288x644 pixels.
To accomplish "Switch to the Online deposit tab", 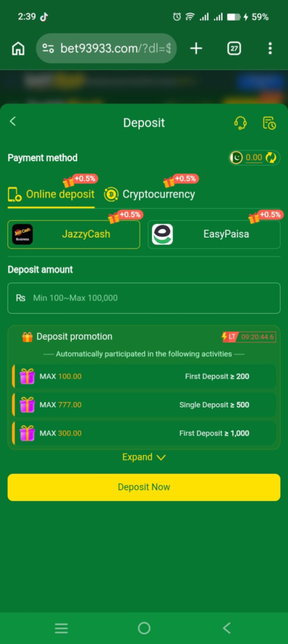I will pos(52,194).
